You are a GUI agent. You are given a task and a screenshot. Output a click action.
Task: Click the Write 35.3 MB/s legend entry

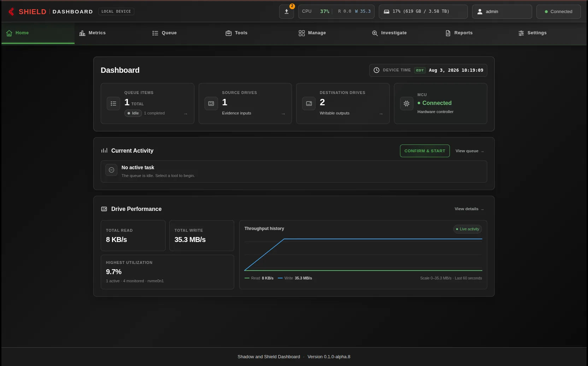[295, 278]
